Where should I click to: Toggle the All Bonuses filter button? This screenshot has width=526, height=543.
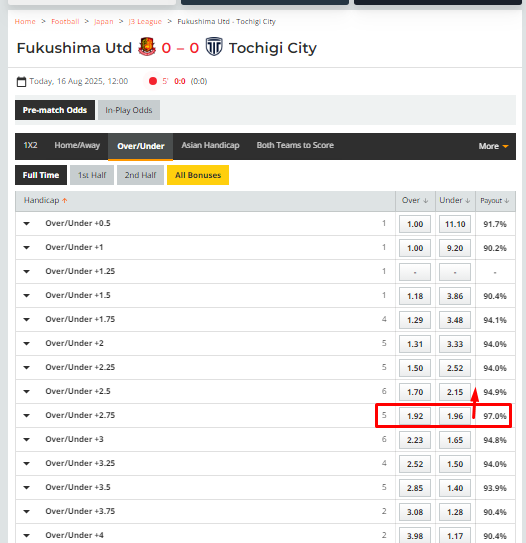click(x=198, y=175)
